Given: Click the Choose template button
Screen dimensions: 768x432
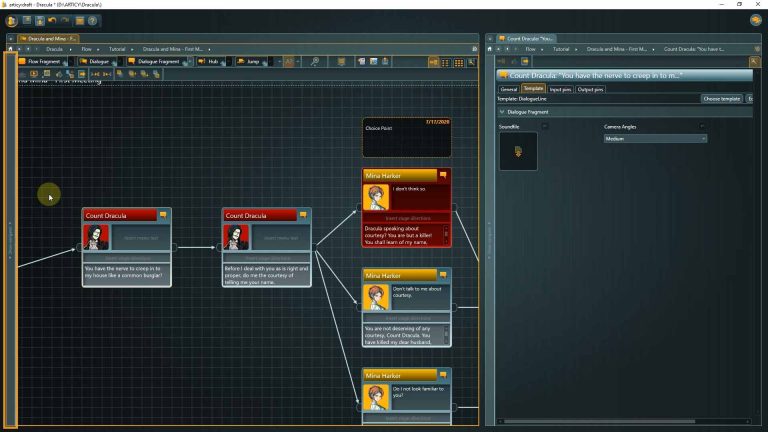Looking at the screenshot, I should (721, 98).
